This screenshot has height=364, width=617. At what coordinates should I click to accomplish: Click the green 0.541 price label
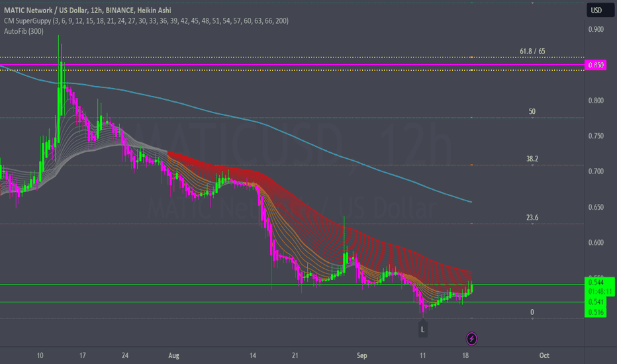pos(596,302)
